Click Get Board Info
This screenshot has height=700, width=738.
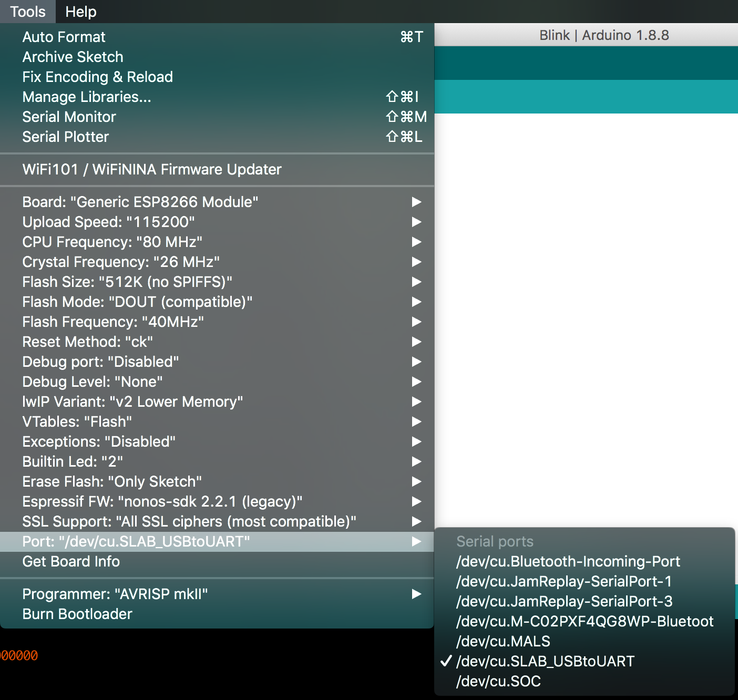click(x=217, y=561)
